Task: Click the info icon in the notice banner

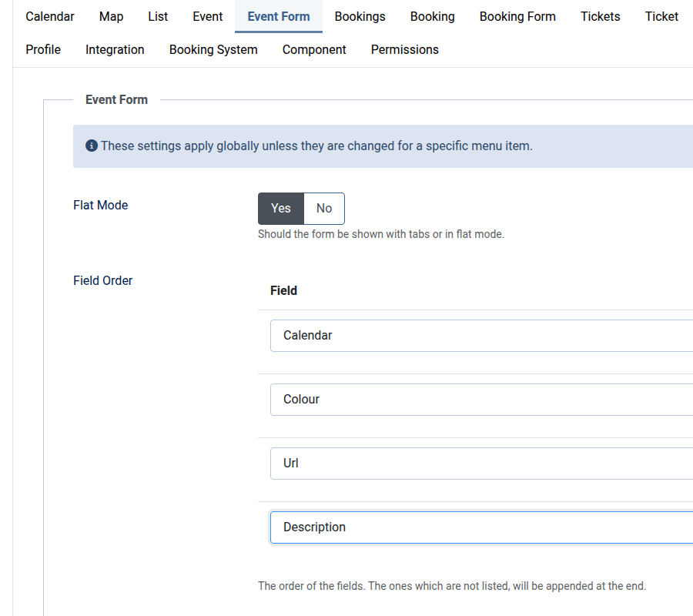Action: pos(92,146)
